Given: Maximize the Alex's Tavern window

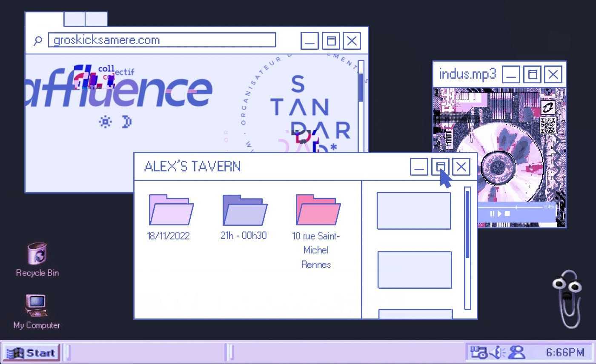Looking at the screenshot, I should click(440, 167).
